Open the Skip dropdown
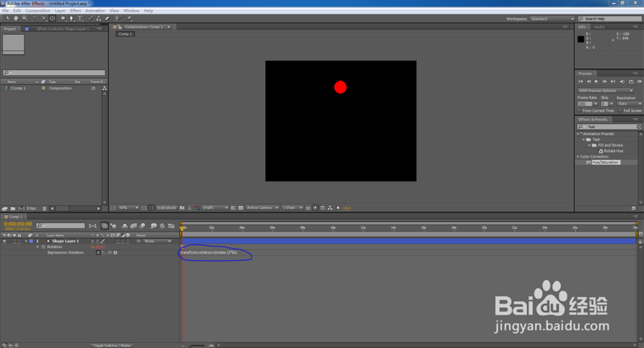Viewport: 644px width, 348px height. 611,104
